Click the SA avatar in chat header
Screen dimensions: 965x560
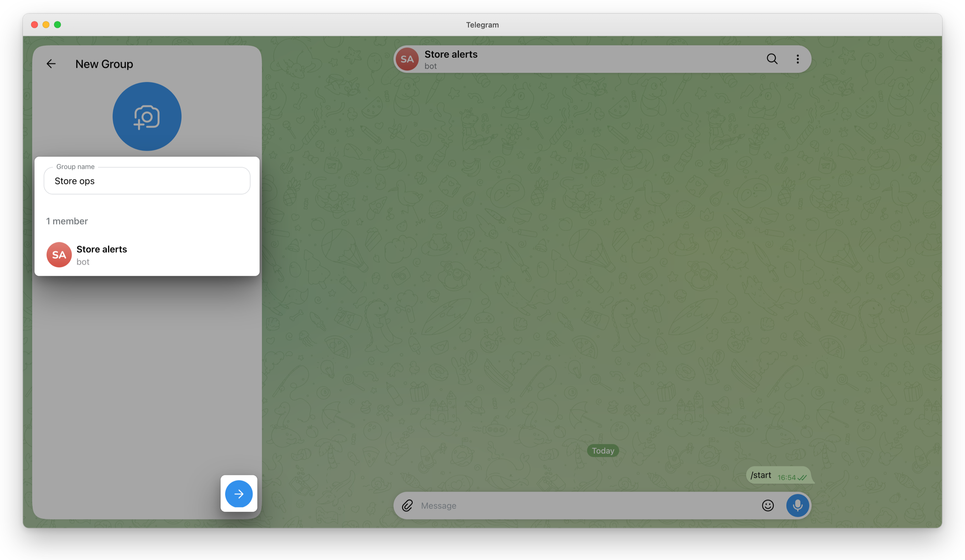point(407,59)
